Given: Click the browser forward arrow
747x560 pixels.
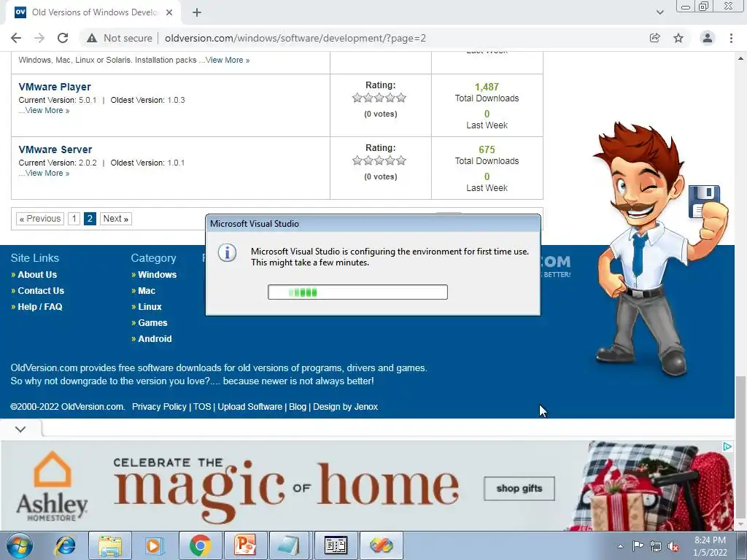Looking at the screenshot, I should (x=39, y=38).
